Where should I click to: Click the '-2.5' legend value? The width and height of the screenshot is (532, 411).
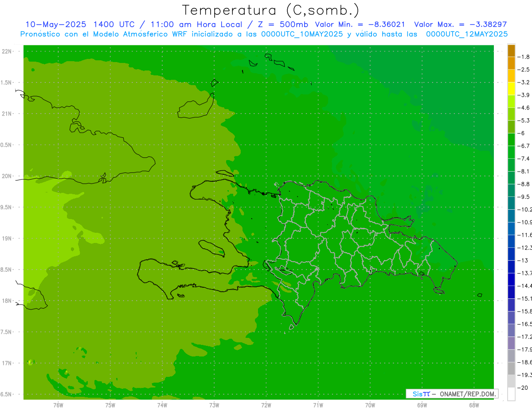524,70
